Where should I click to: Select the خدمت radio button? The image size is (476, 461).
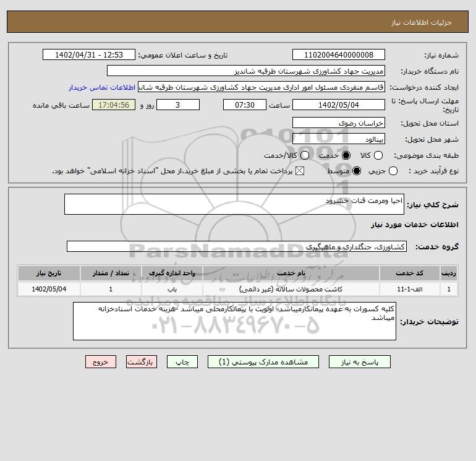pos(346,155)
